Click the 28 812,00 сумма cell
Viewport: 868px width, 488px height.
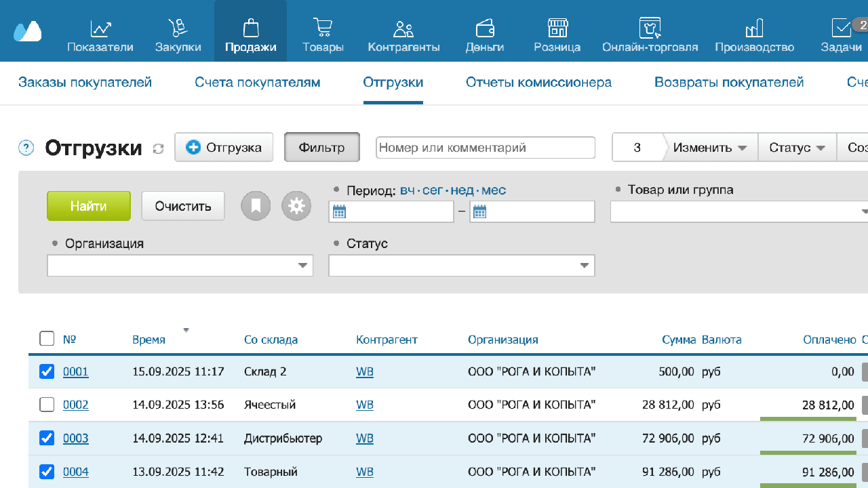pyautogui.click(x=668, y=405)
